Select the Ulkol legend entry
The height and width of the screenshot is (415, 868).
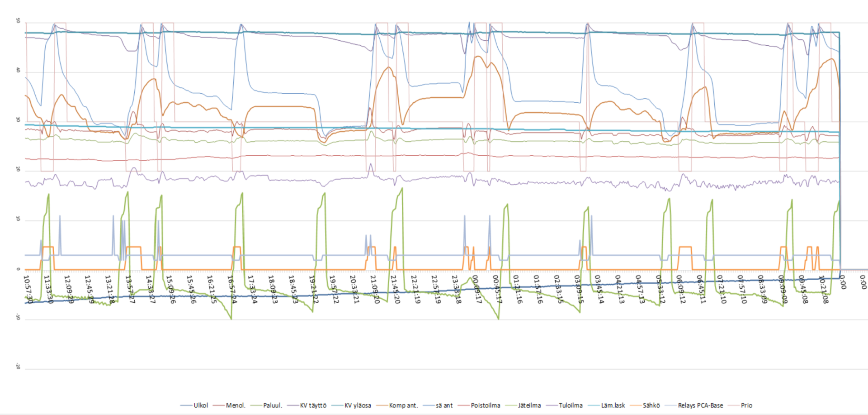201,405
